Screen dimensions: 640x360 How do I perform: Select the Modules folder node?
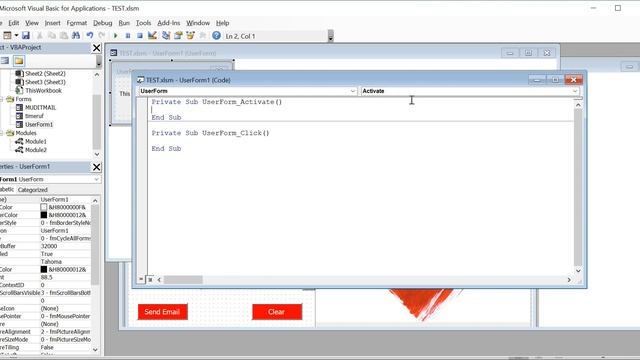pos(26,133)
